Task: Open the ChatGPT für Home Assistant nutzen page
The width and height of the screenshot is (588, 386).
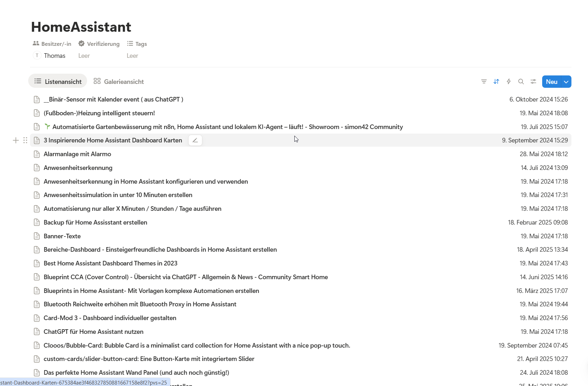Action: coord(93,332)
